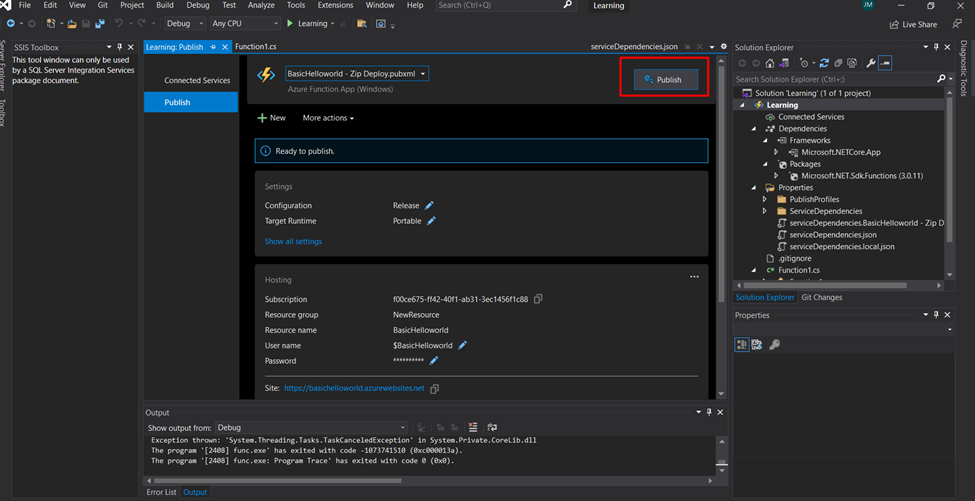Click the New Project toolbar icon

52,24
